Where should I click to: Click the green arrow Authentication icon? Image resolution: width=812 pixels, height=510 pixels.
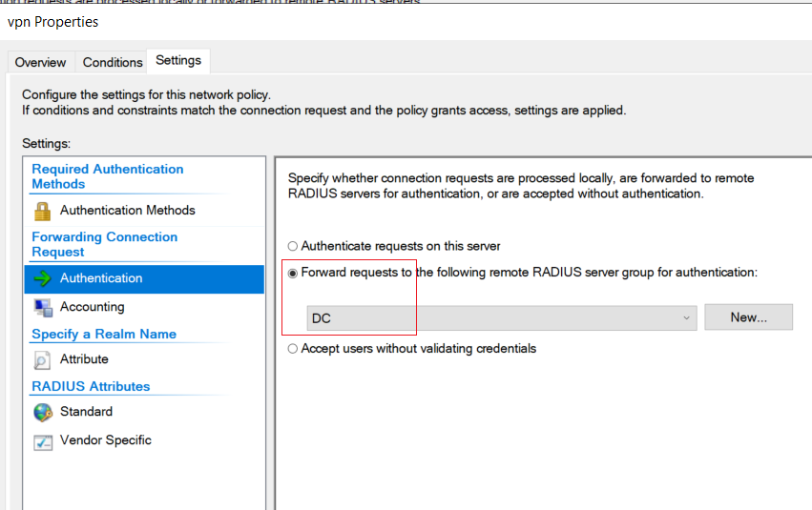point(43,278)
